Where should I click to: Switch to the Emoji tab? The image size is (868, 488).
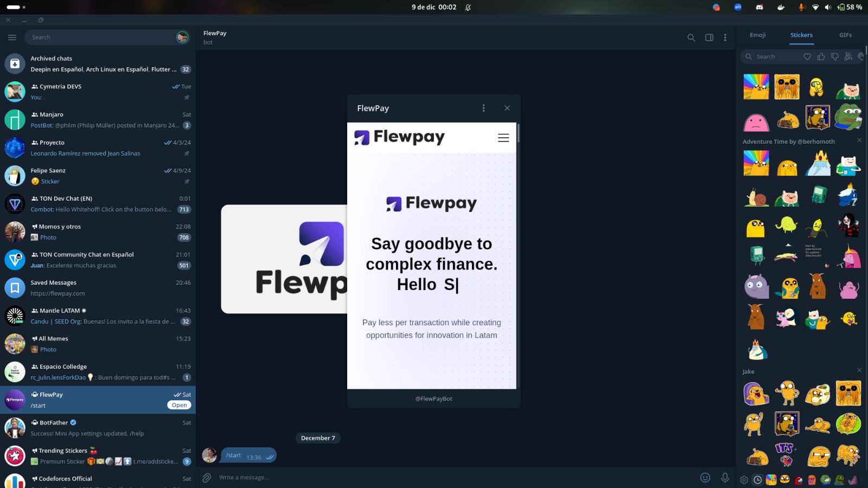pyautogui.click(x=758, y=35)
